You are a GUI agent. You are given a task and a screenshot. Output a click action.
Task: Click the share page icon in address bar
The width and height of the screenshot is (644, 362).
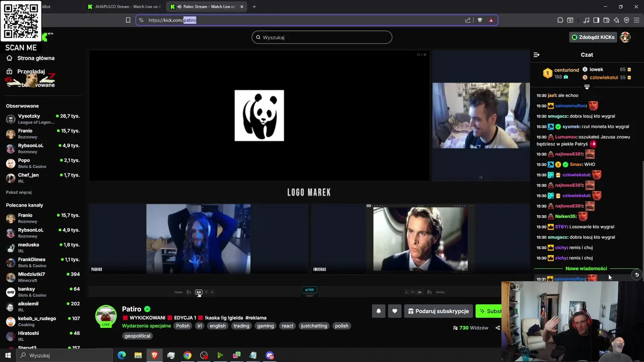[468, 20]
